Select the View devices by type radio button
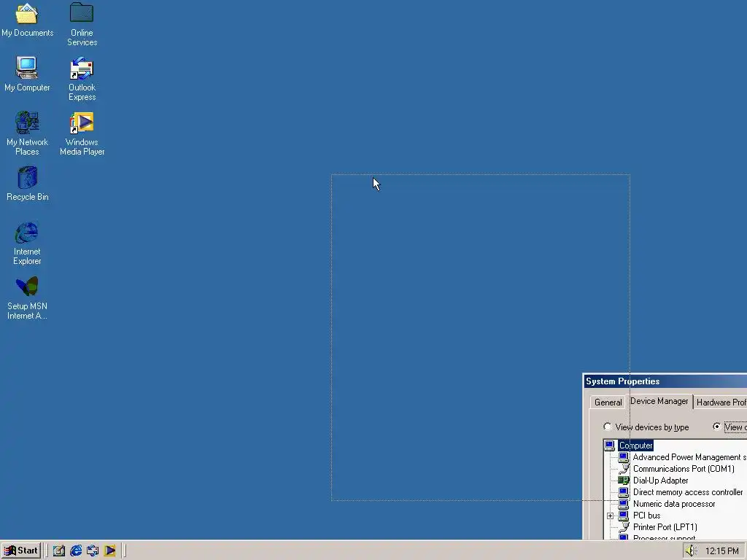 coord(607,427)
